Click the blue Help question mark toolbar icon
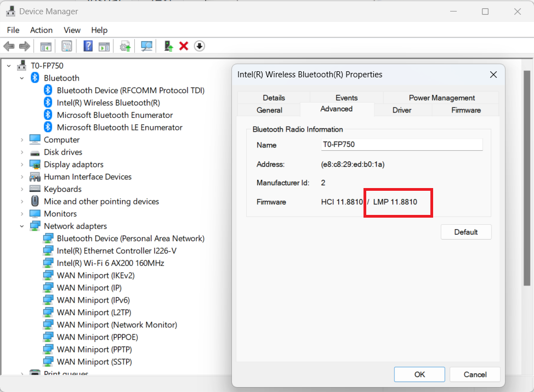This screenshot has height=392, width=534. click(88, 46)
